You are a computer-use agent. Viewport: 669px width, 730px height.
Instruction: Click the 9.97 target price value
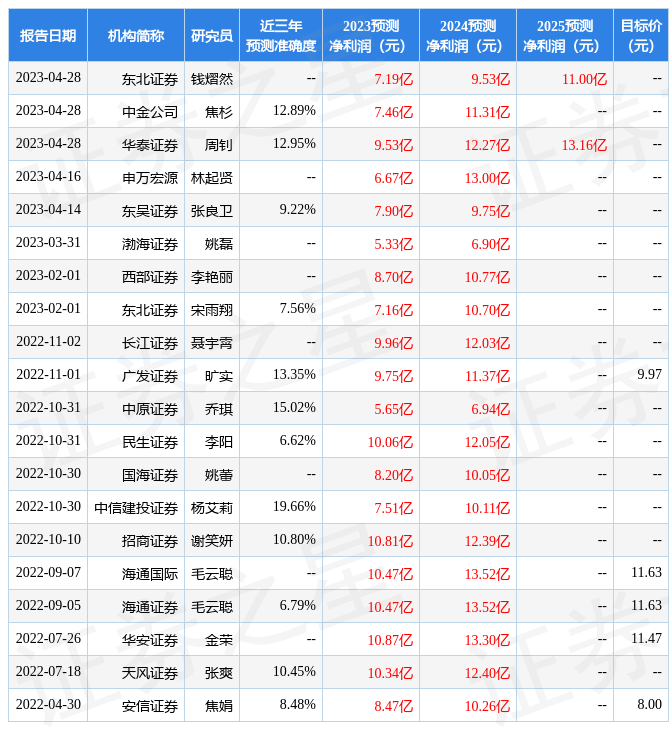[648, 375]
